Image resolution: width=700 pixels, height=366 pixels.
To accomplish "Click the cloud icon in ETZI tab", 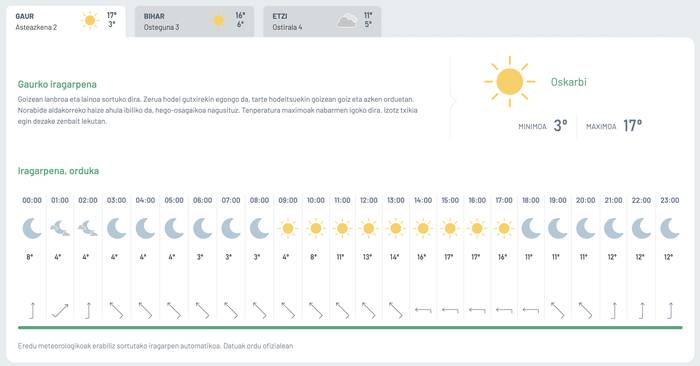I will [347, 21].
